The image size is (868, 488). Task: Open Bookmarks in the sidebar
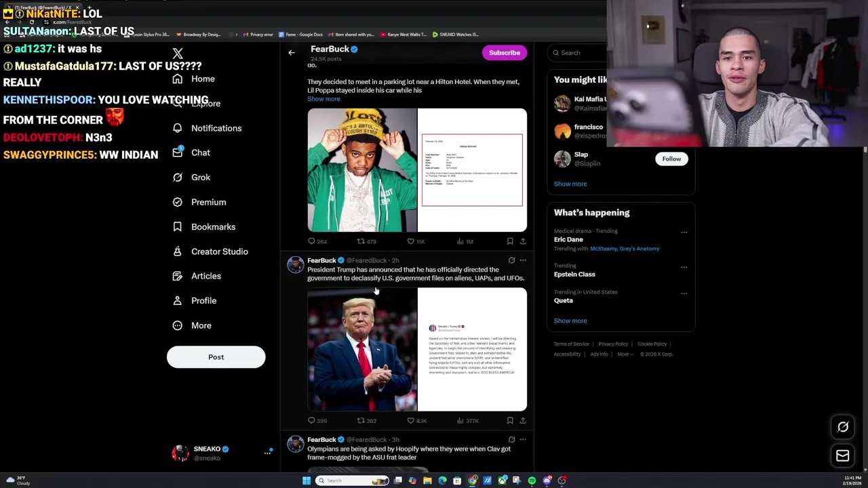[x=203, y=227]
